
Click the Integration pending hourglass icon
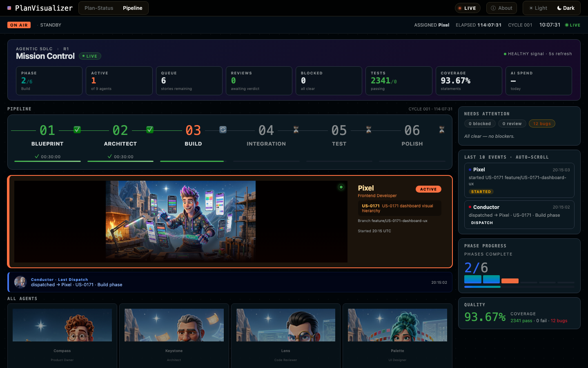tap(296, 130)
